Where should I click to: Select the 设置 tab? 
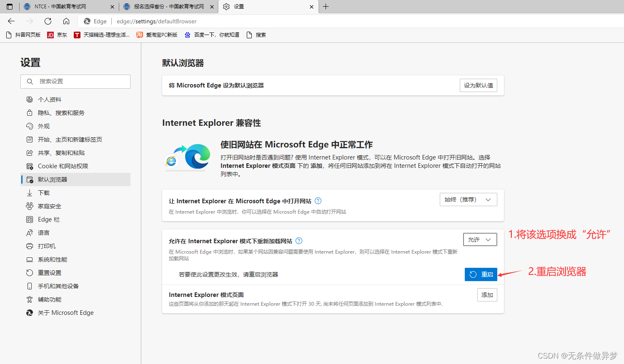click(268, 7)
